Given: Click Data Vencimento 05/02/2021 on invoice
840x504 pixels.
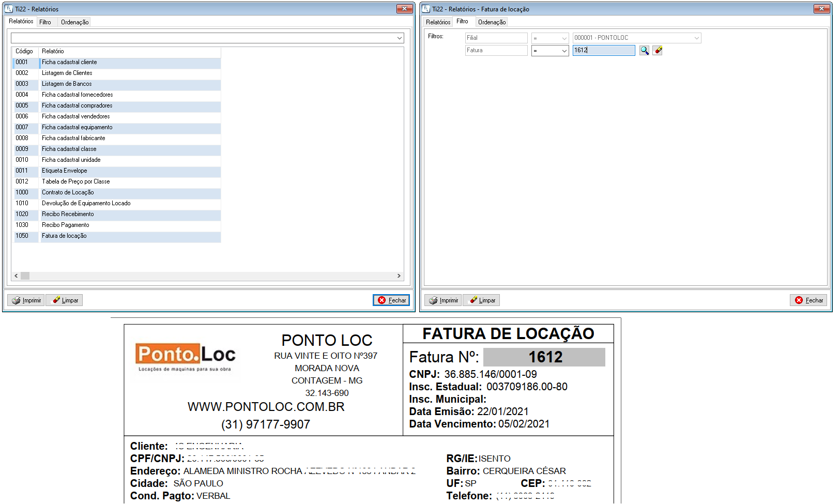Looking at the screenshot, I should point(479,424).
